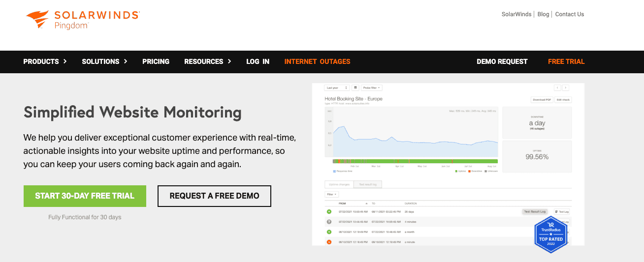Click the Simplified Website Monitoring heading
This screenshot has height=262, width=644.
tap(132, 113)
